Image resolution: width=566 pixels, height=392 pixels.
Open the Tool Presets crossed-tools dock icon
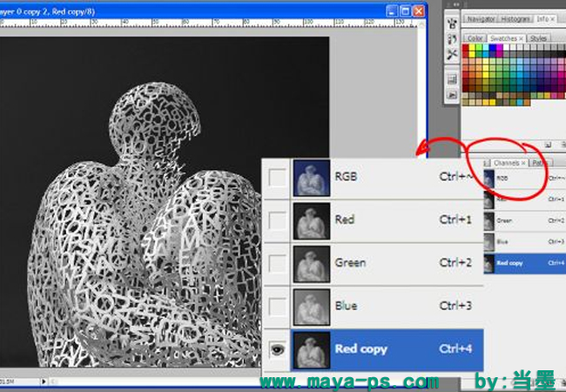(452, 55)
